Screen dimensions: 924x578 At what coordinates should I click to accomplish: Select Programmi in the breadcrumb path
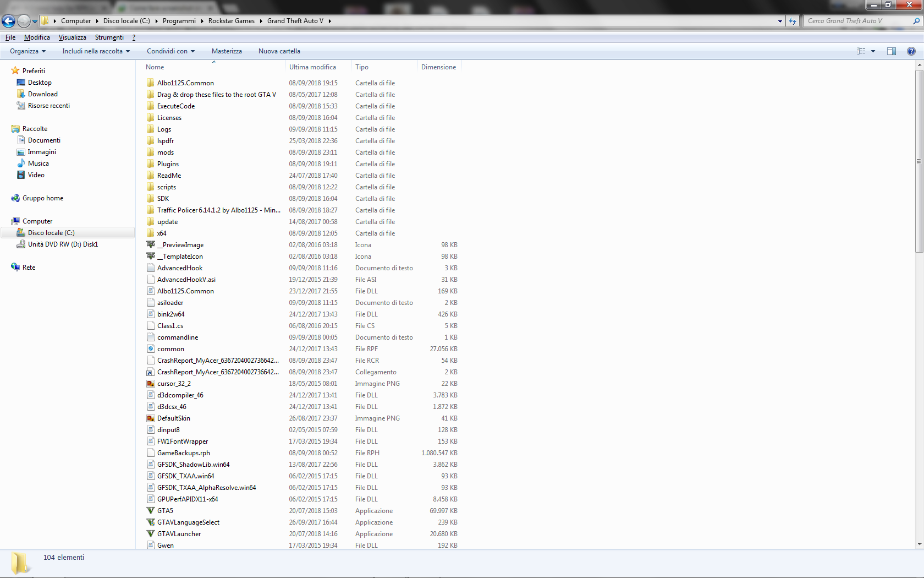(x=179, y=21)
